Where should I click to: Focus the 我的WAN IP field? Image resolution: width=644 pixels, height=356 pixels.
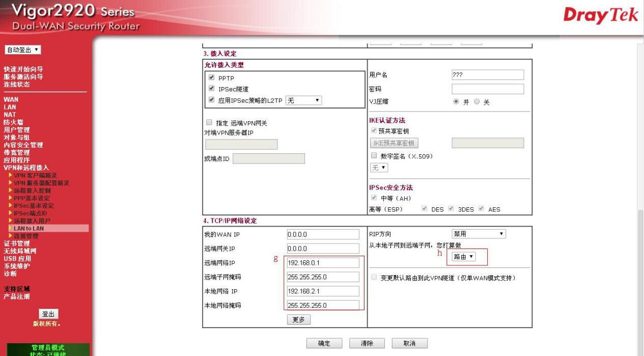(x=323, y=234)
